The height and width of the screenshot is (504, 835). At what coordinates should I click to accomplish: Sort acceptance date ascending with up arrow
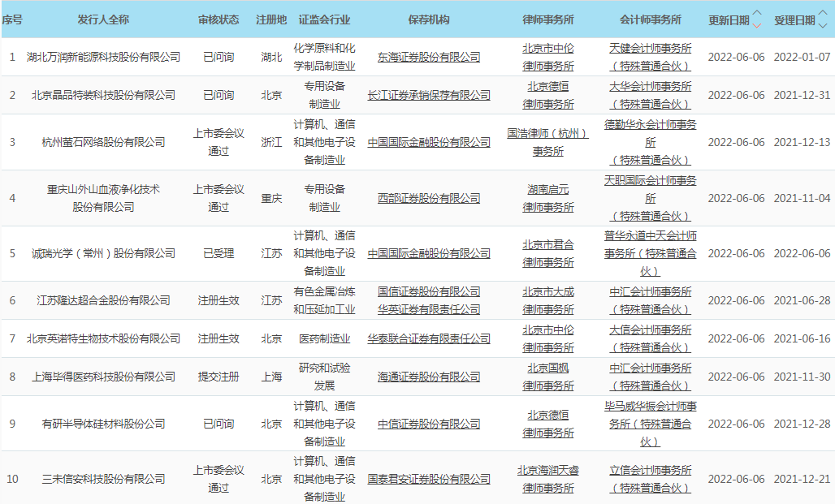pos(824,14)
